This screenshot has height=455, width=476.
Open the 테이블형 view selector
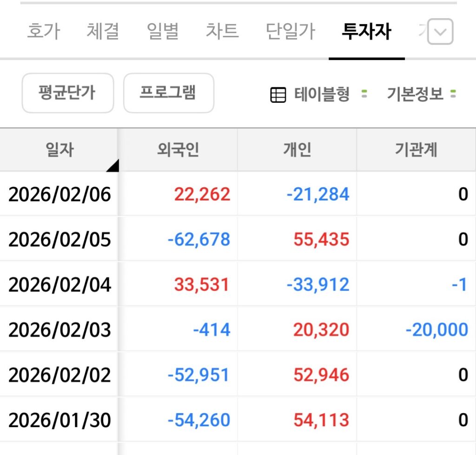pyautogui.click(x=322, y=95)
